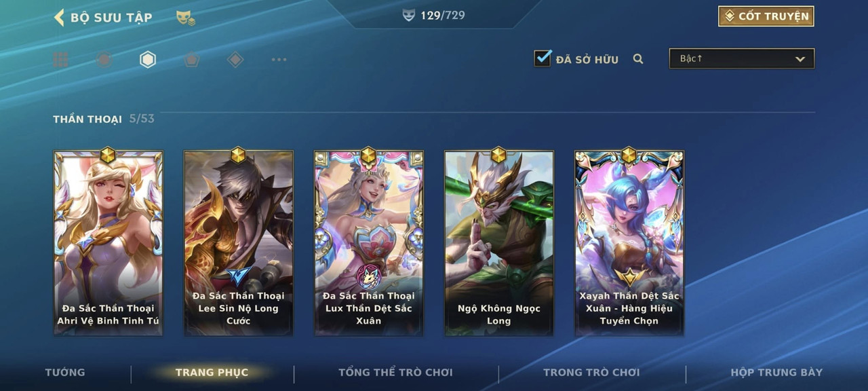This screenshot has height=391, width=868.
Task: Select the active hexagon rarity filter icon
Action: pos(148,60)
